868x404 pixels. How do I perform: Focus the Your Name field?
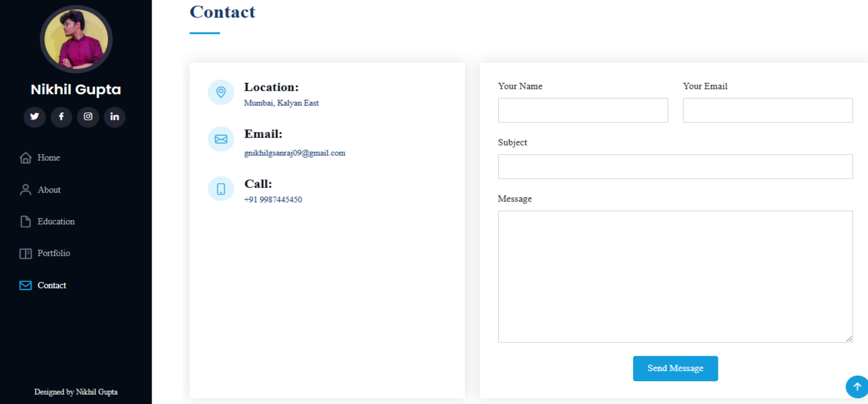583,110
